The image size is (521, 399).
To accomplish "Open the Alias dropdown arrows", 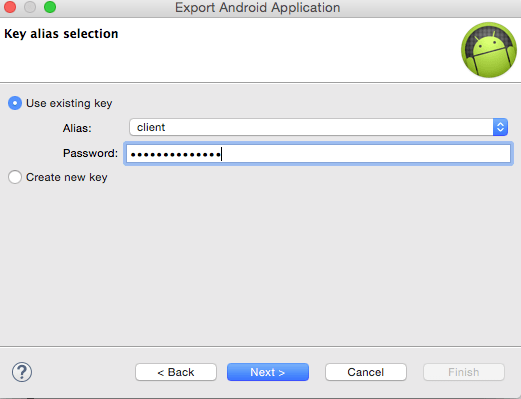I will tap(500, 127).
